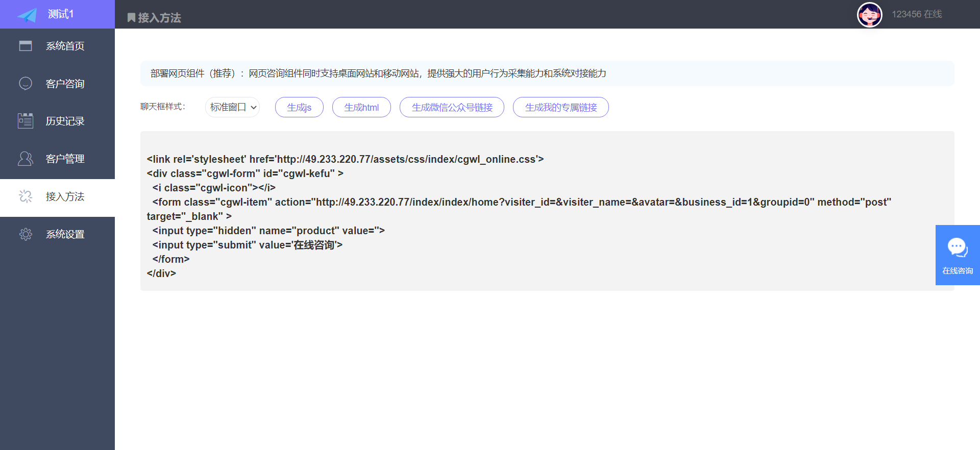Open the 123456 在线 status menu
Viewport: 980px width, 450px height.
click(916, 14)
